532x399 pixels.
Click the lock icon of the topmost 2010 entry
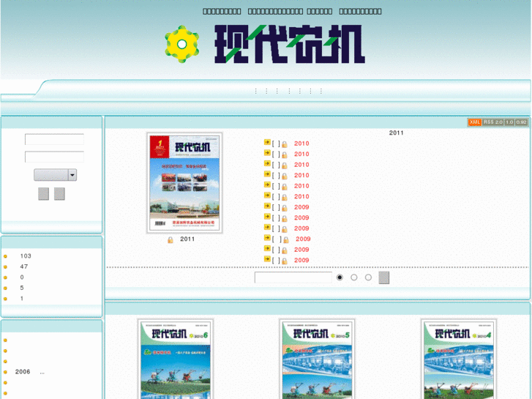[285, 144]
